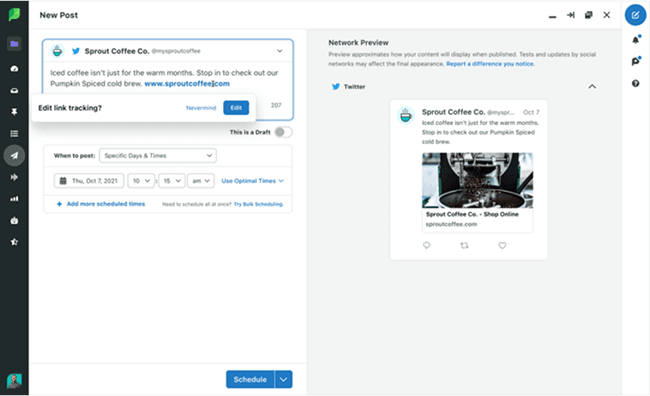Open the help question mark icon
Viewport: 650px width, 396px height.
pos(635,83)
